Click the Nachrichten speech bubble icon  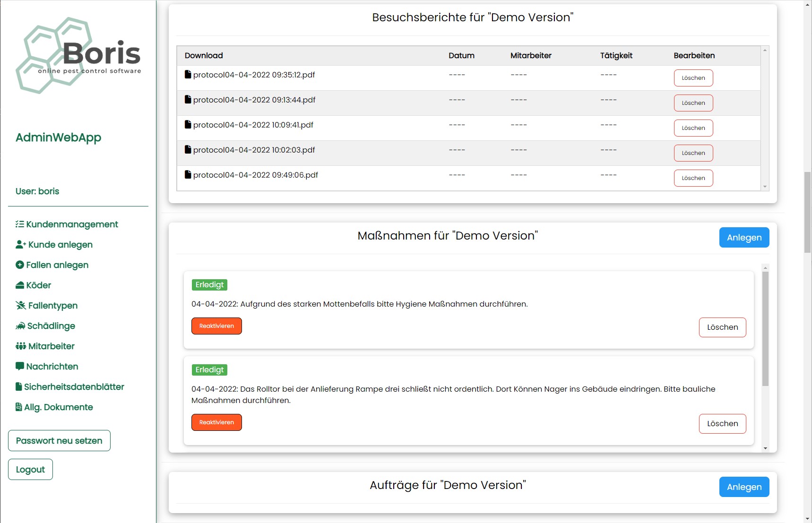20,367
